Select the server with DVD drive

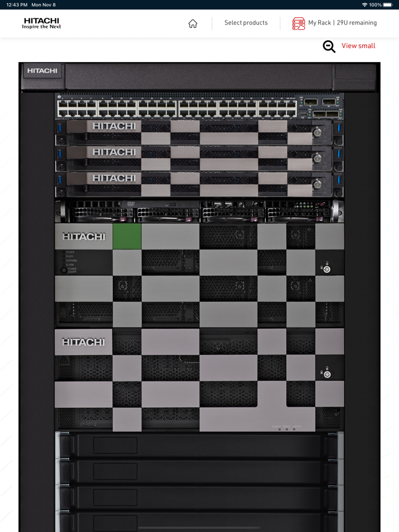click(199, 210)
